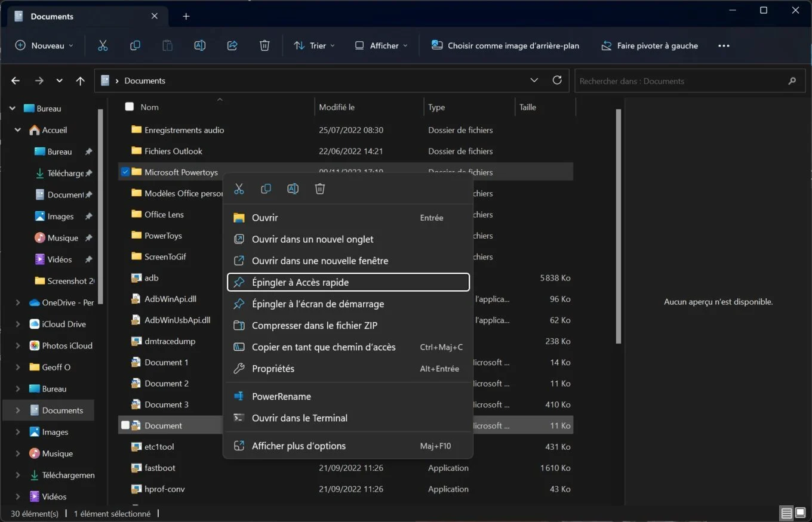Click the Copy icon in the top toolbar
The height and width of the screenshot is (522, 812).
(135, 45)
